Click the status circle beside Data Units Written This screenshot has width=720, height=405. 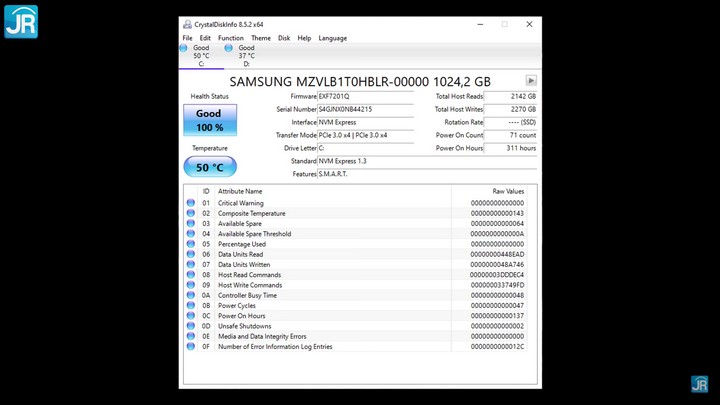(191, 264)
